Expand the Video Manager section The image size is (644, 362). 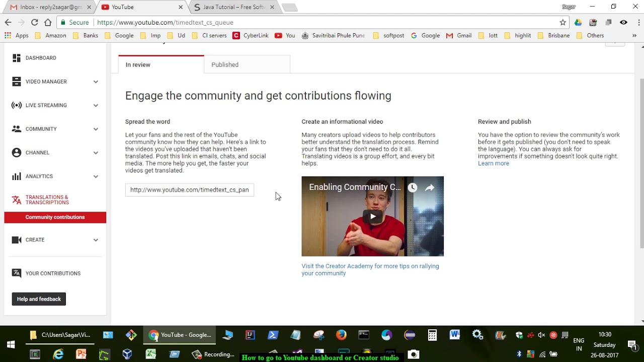point(96,81)
